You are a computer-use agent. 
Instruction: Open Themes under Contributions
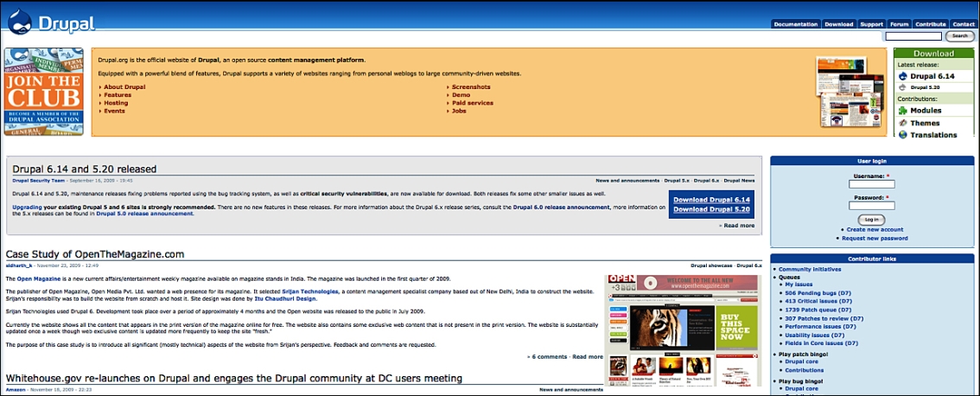click(x=925, y=124)
